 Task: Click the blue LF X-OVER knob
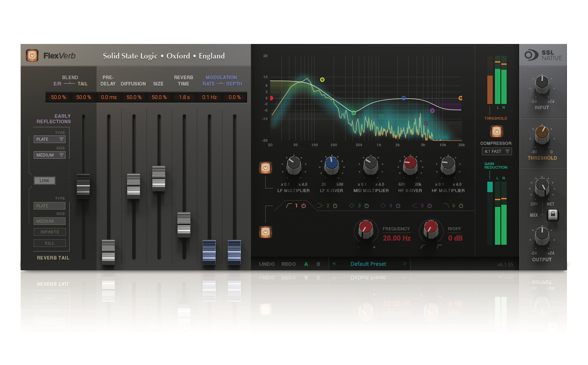tap(331, 165)
